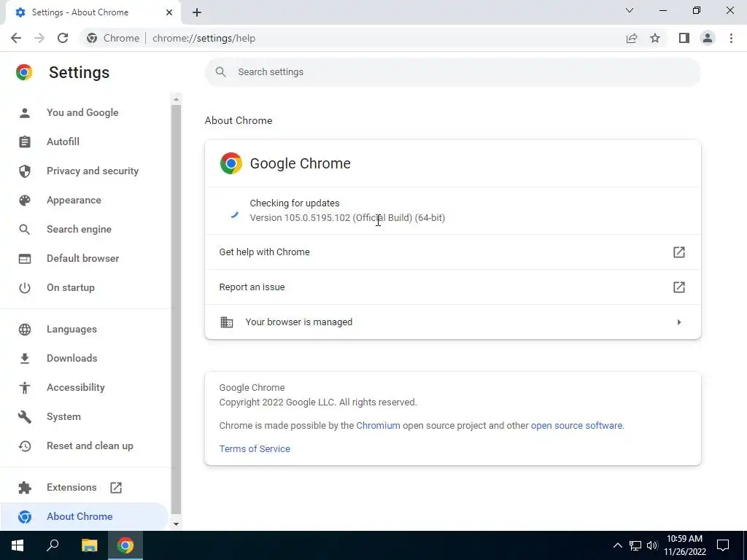Open Reset and clean up section
Image resolution: width=747 pixels, height=560 pixels.
coord(90,446)
